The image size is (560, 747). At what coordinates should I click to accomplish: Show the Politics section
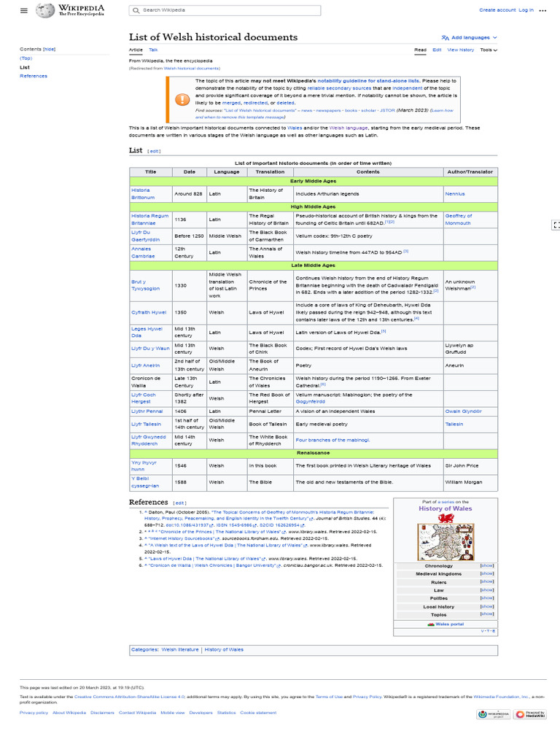[486, 598]
